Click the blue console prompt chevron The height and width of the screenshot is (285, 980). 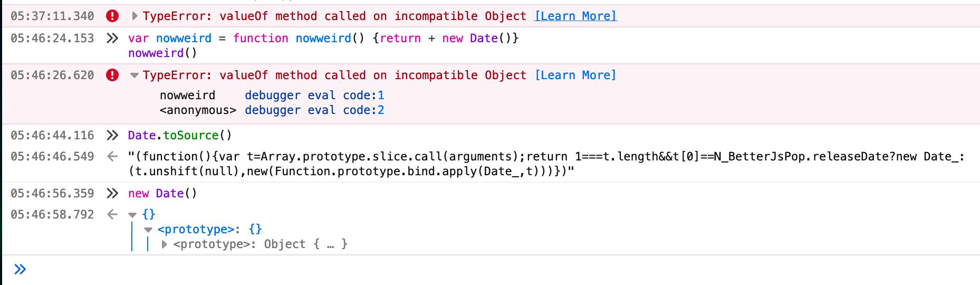pos(20,270)
